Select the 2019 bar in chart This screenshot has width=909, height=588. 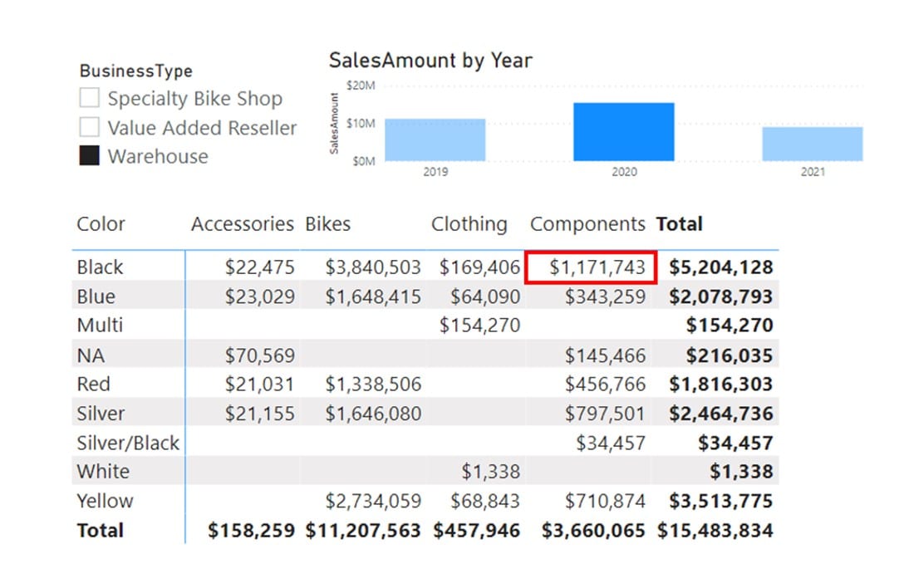click(x=435, y=140)
